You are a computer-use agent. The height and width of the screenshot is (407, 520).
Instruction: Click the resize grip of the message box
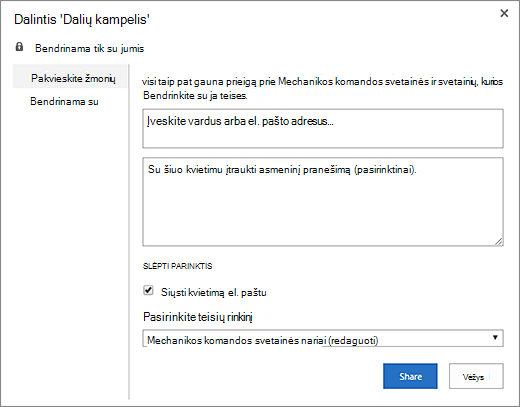[499, 242]
